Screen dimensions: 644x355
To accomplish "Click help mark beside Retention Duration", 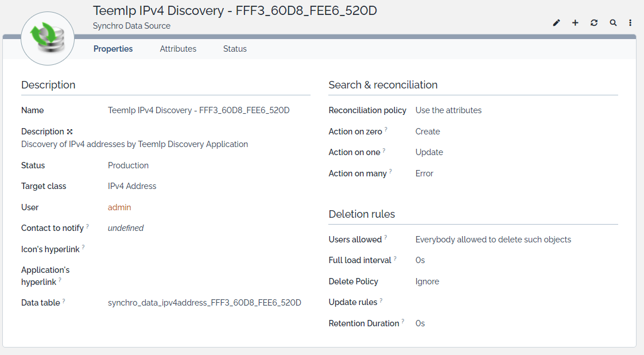I will click(403, 321).
